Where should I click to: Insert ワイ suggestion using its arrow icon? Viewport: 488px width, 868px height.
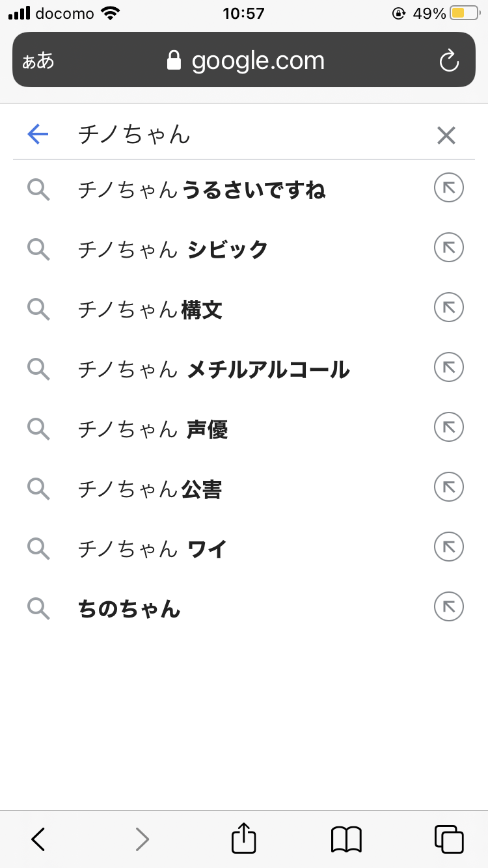pyautogui.click(x=448, y=547)
